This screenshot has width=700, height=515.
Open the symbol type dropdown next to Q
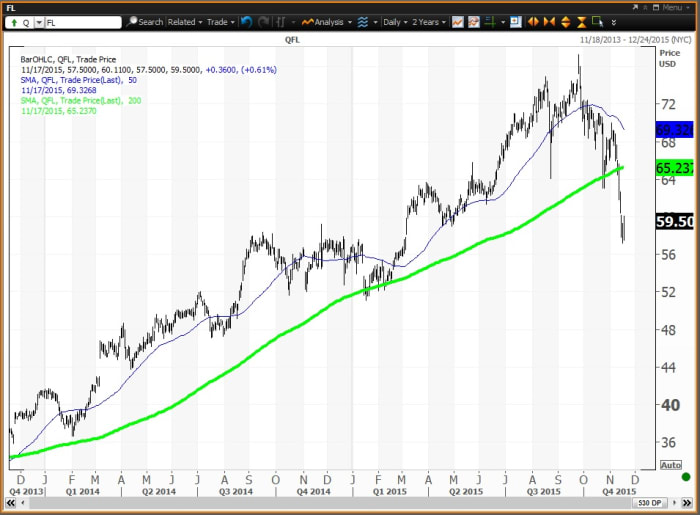(39, 22)
